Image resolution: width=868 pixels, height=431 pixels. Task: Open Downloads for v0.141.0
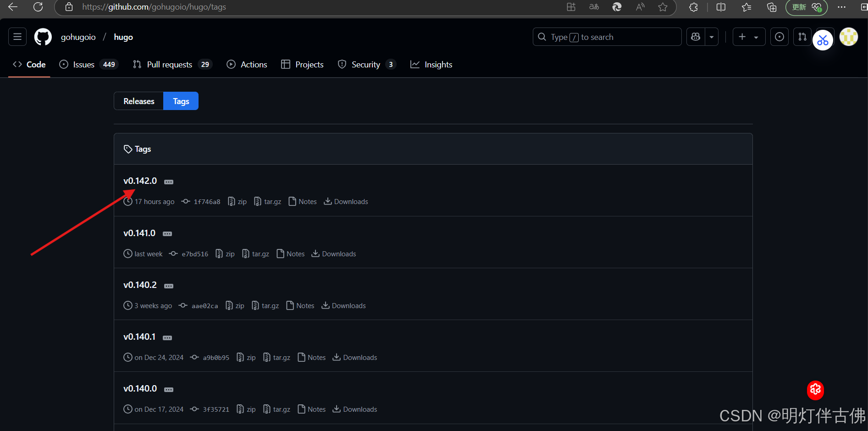tap(334, 254)
